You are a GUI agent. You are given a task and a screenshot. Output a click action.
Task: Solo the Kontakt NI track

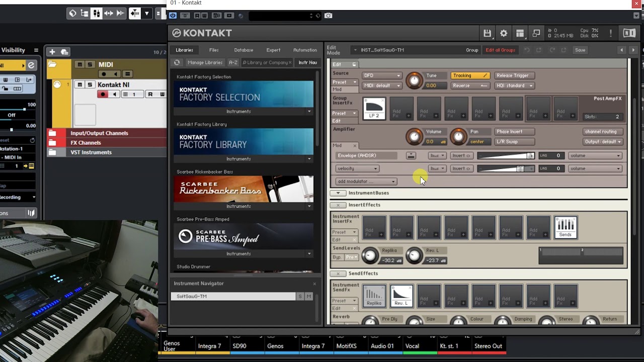pos(90,84)
